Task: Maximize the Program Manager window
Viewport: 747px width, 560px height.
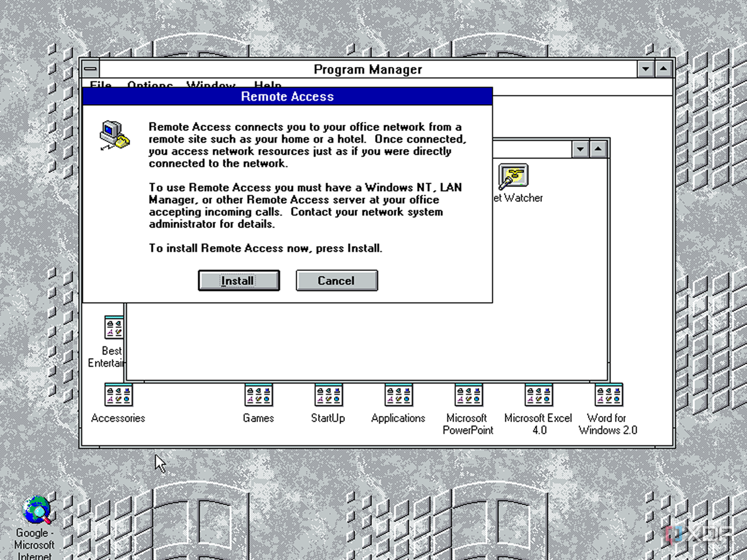Action: coord(663,69)
